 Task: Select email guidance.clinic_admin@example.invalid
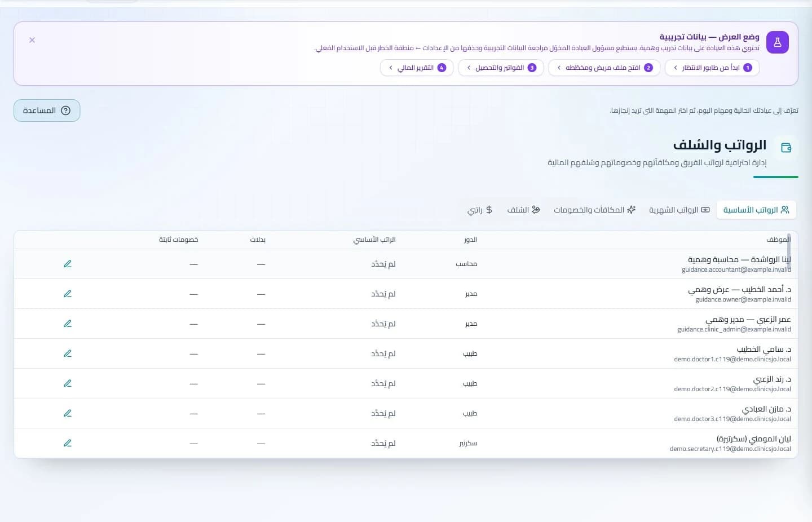(734, 329)
